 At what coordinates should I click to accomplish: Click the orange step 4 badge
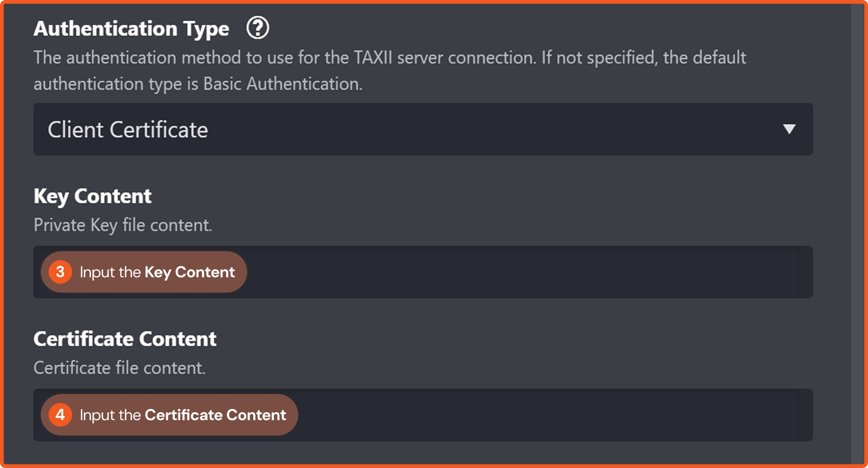pyautogui.click(x=60, y=415)
